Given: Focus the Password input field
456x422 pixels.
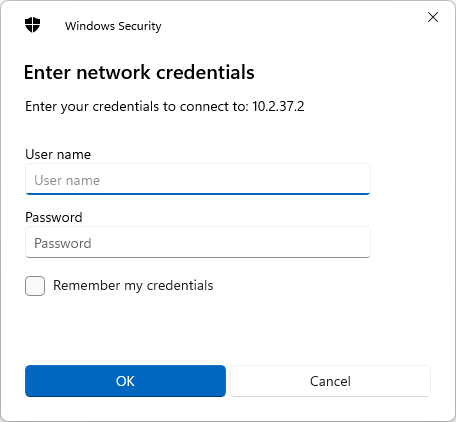Looking at the screenshot, I should pyautogui.click(x=198, y=242).
